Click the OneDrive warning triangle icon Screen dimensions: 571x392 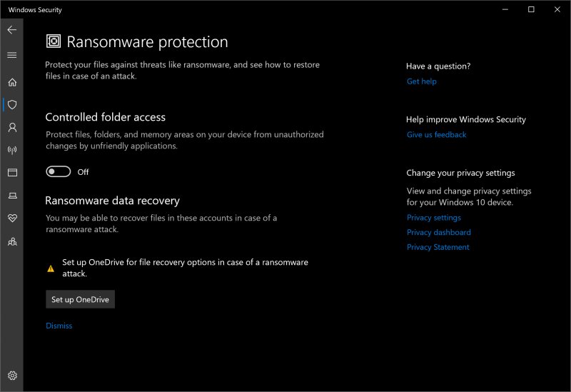(51, 268)
